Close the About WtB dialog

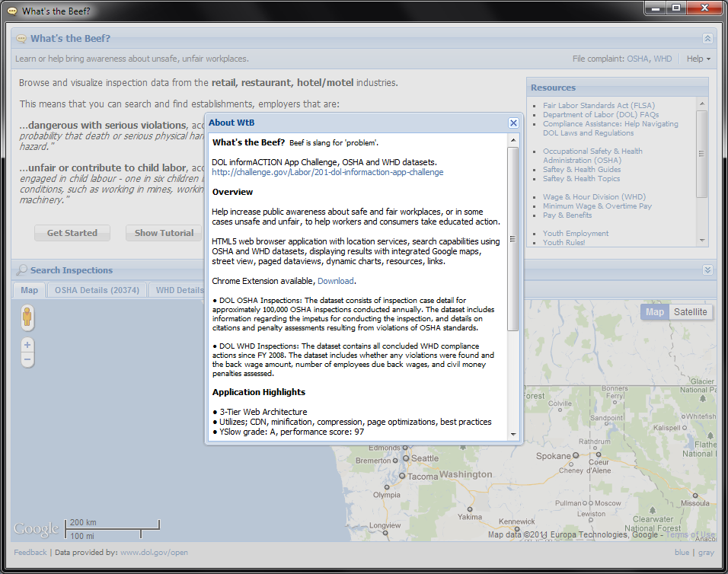[513, 123]
